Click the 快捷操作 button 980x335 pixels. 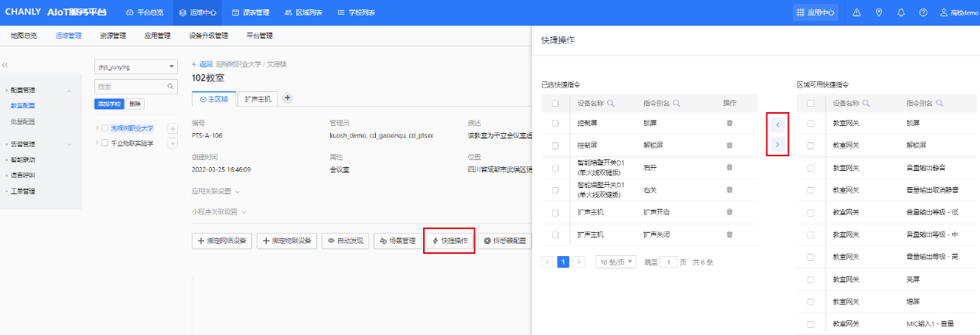coord(449,241)
